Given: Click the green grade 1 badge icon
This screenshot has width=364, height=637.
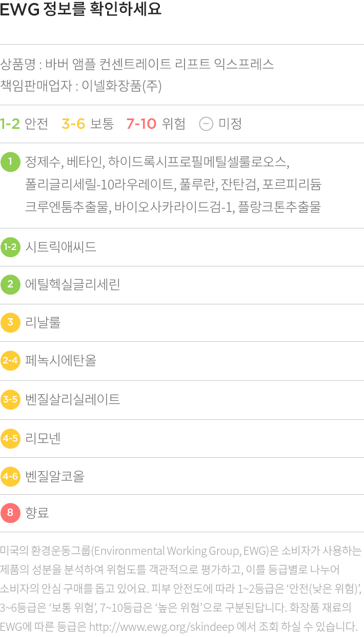Looking at the screenshot, I should (10, 162).
